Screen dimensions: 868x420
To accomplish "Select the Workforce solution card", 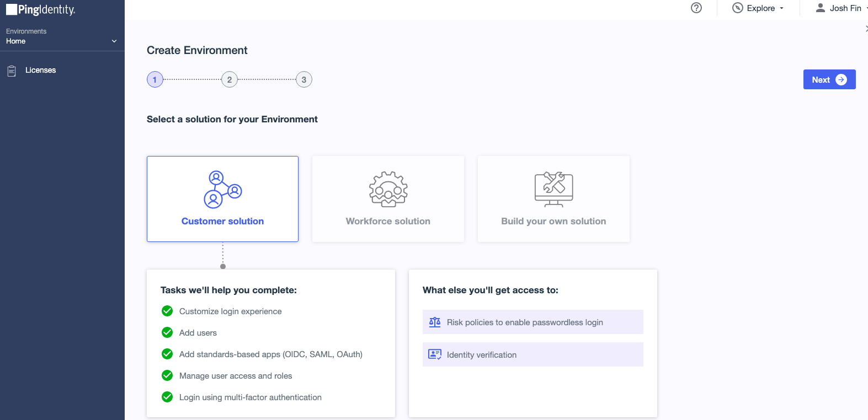I will pos(388,199).
